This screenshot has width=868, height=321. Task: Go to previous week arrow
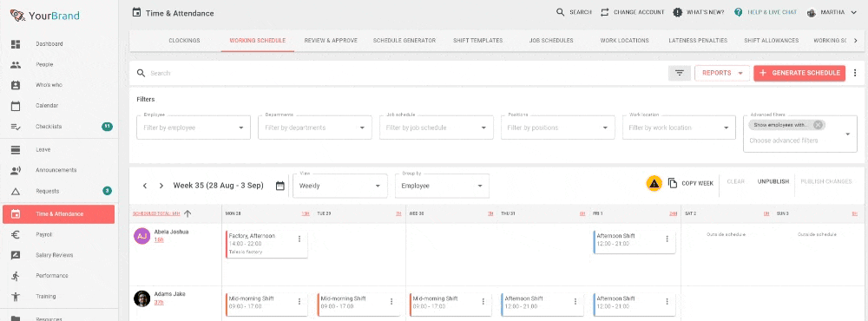point(145,186)
